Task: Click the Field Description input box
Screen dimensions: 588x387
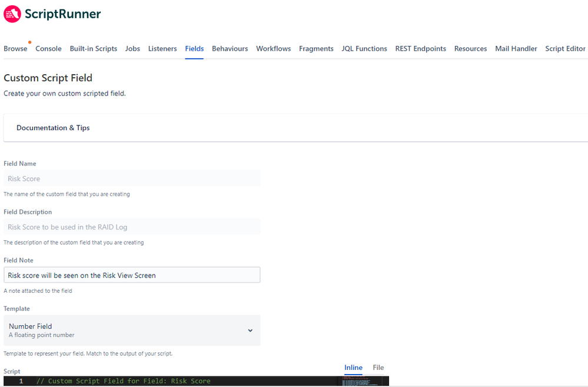Action: coord(132,227)
